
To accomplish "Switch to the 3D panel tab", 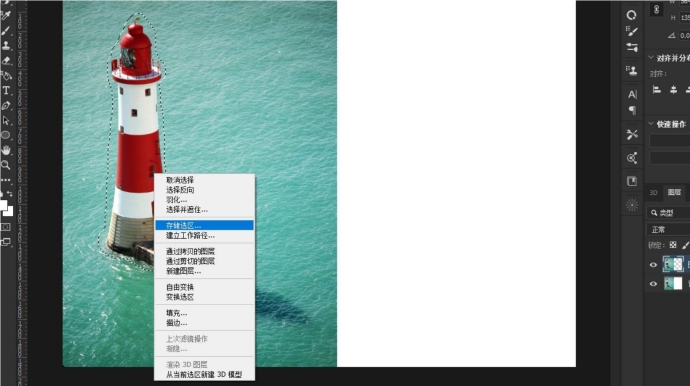I will [653, 193].
